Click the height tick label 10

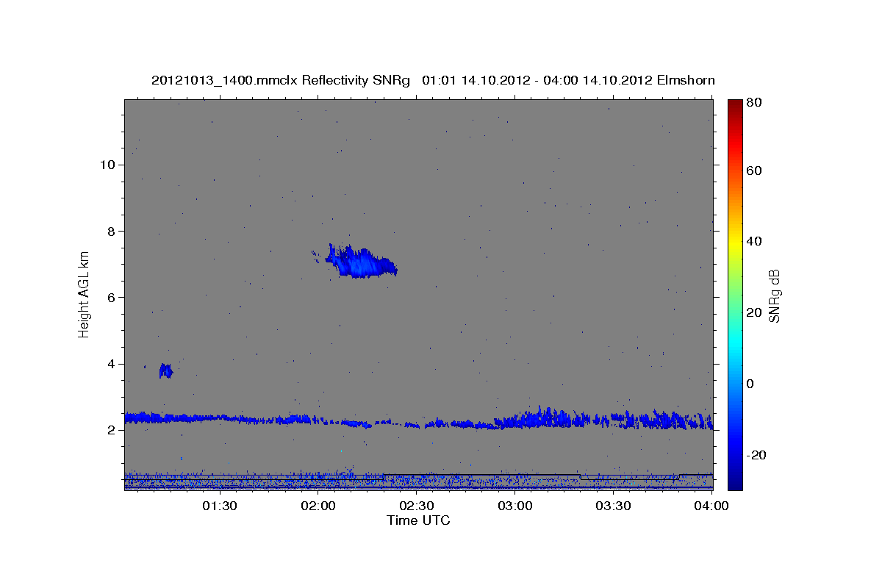[107, 165]
